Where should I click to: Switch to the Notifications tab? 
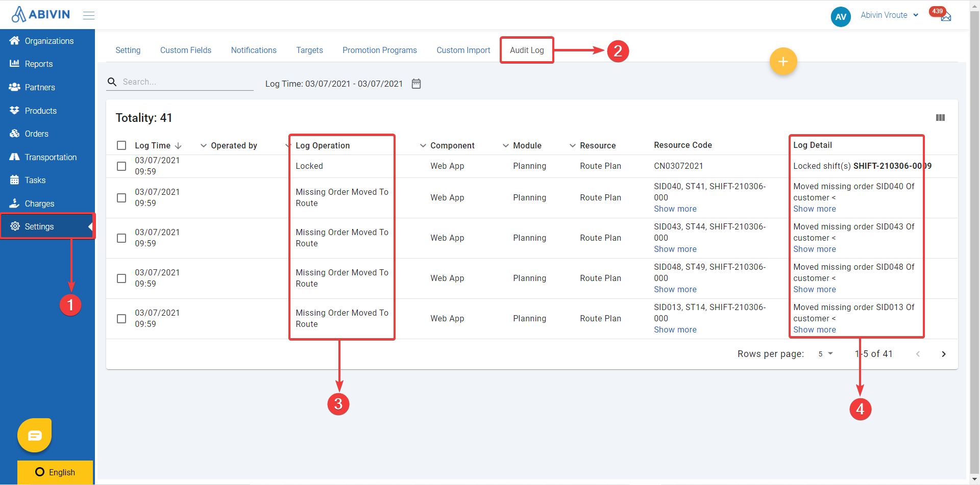click(x=254, y=50)
